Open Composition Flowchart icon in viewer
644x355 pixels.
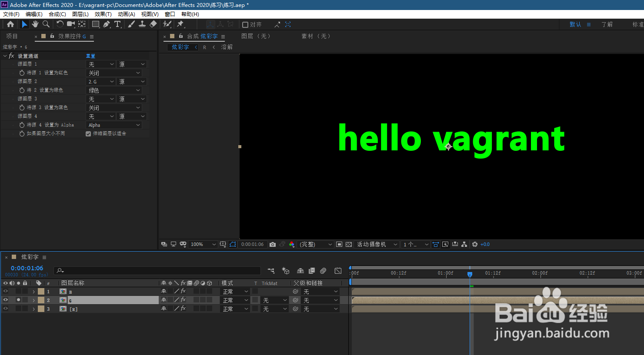pyautogui.click(x=464, y=244)
